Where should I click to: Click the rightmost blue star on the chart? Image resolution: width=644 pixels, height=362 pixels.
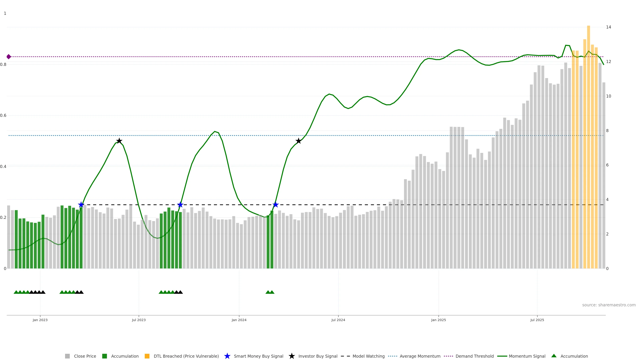(276, 205)
